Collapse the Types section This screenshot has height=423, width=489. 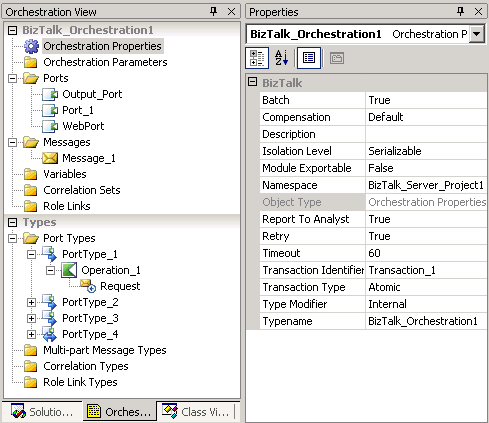12,222
